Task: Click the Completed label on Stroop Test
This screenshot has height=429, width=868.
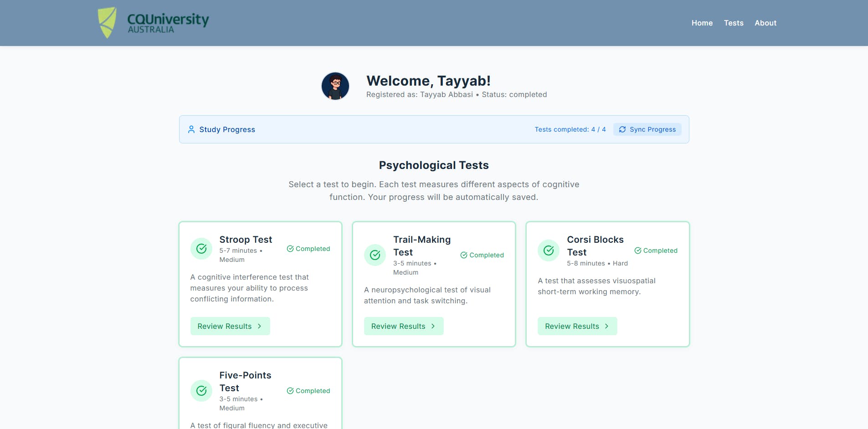Action: pos(313,249)
